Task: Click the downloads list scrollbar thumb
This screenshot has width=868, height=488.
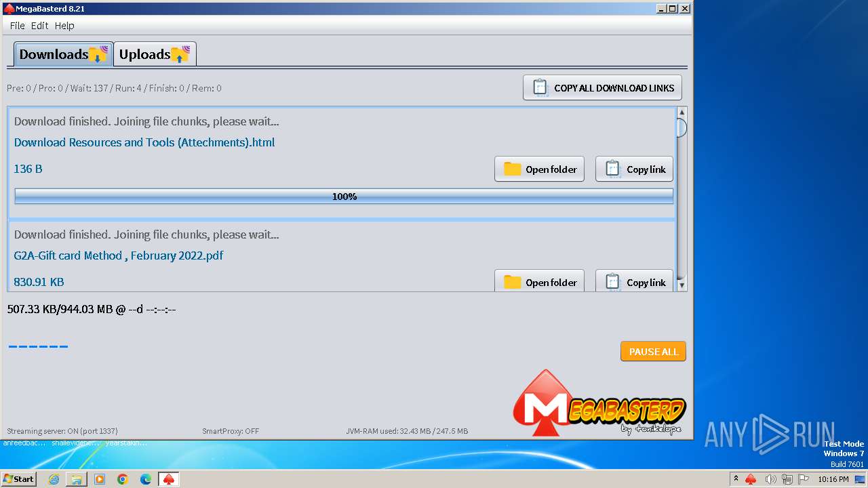Action: click(682, 127)
